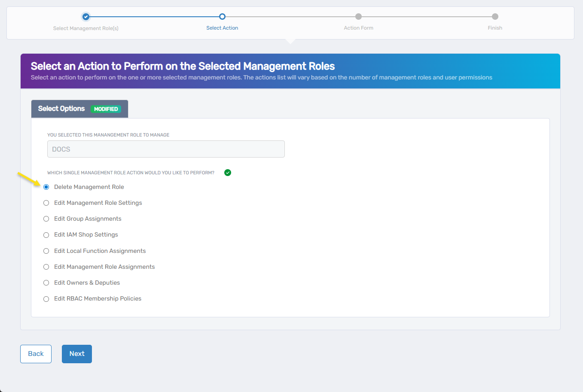Choose Edit Management Role Settings action
The width and height of the screenshot is (583, 392).
[x=46, y=203]
